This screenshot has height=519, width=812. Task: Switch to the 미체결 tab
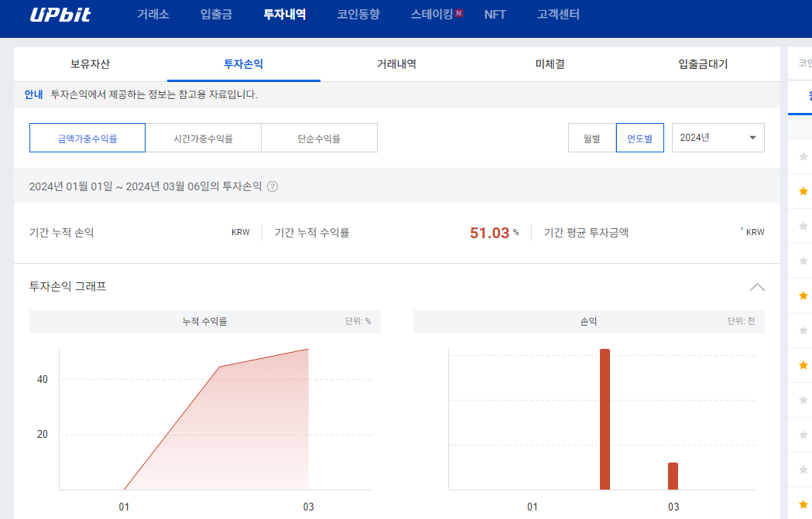(550, 64)
